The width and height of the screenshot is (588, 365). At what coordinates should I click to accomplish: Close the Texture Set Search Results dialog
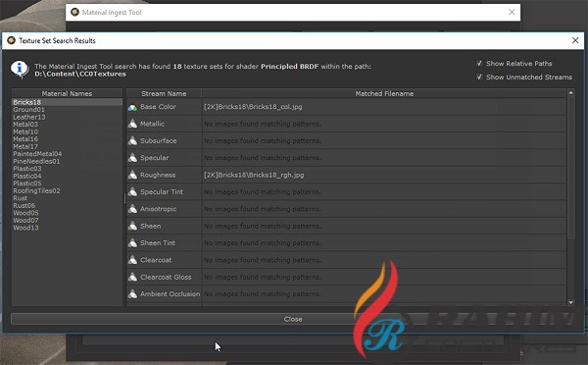click(x=575, y=40)
